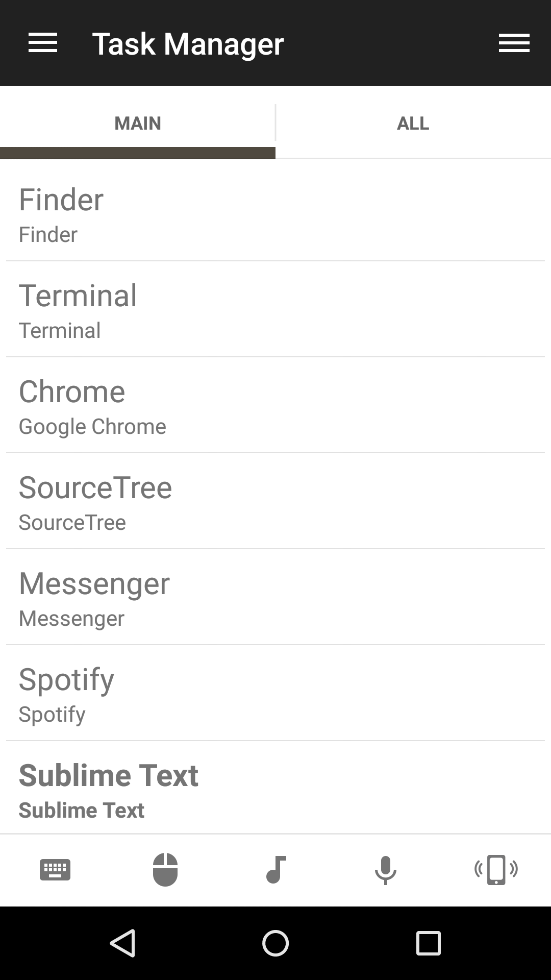Choose the Terminal task entry

click(275, 310)
